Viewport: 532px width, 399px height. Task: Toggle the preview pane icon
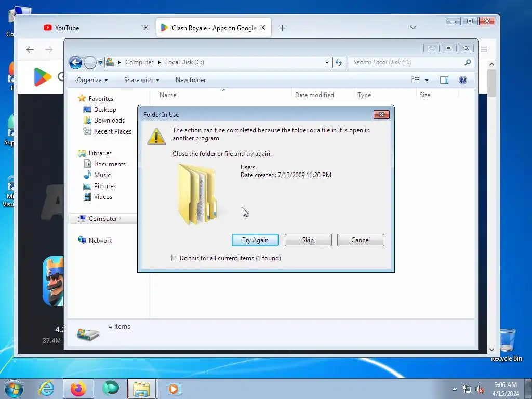444,80
